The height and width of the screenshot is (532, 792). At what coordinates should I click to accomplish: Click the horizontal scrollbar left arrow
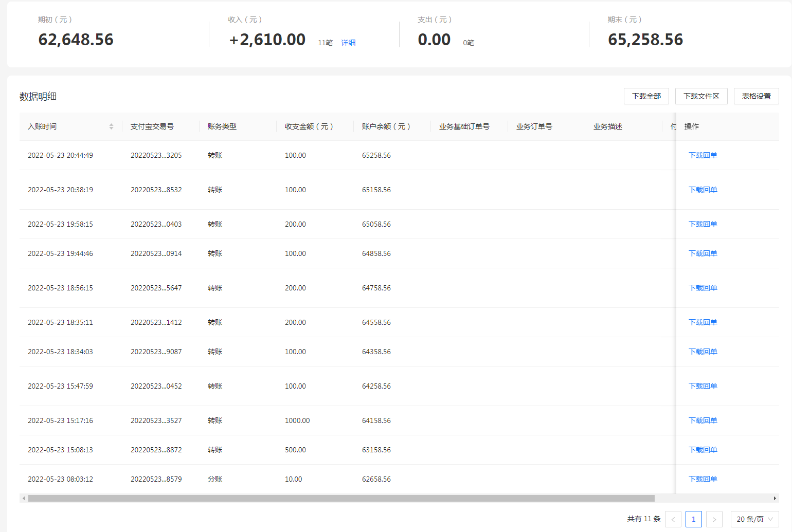(x=23, y=498)
